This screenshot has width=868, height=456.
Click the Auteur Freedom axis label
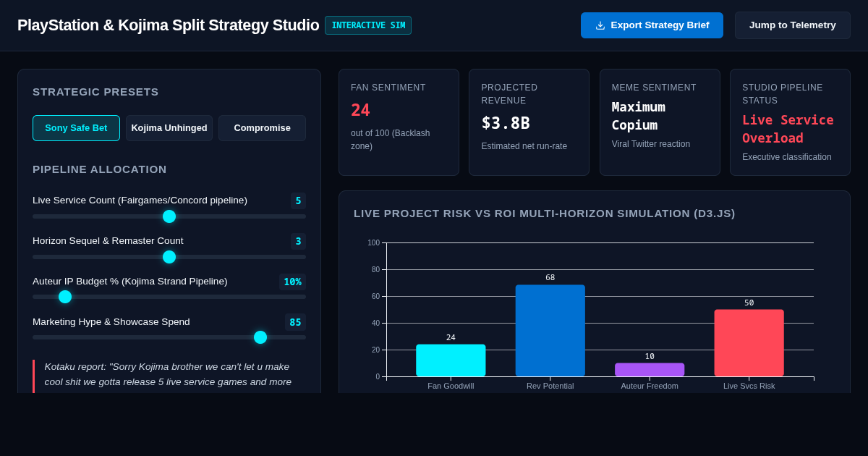650,386
